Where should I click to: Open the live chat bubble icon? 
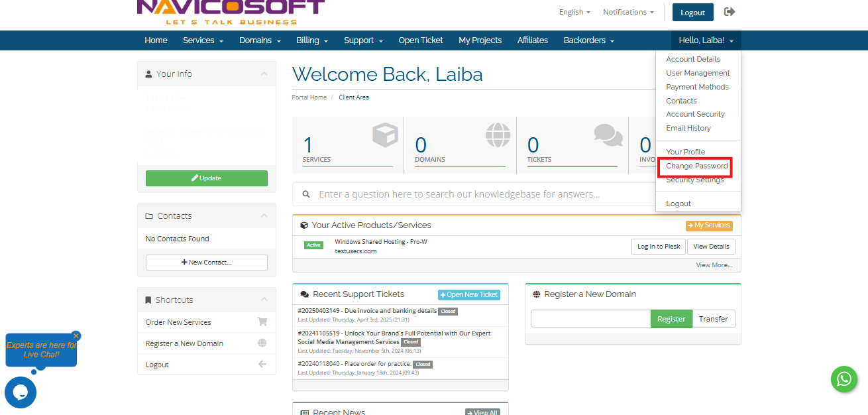click(21, 392)
